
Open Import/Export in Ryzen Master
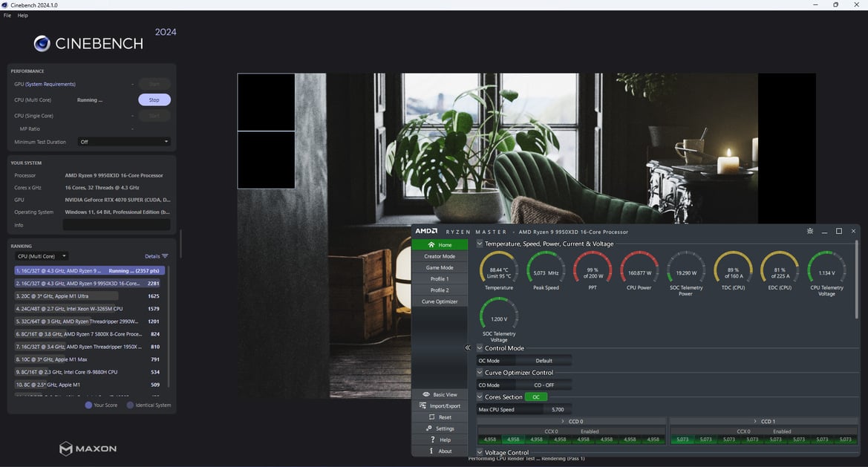point(440,405)
